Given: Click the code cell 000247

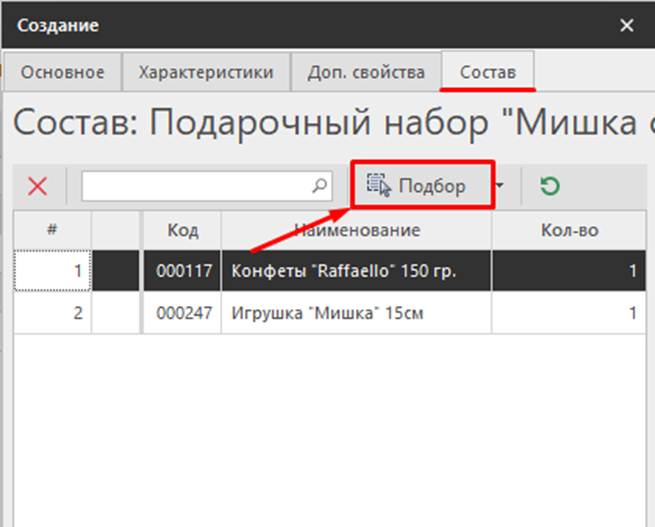Looking at the screenshot, I should pyautogui.click(x=182, y=313).
